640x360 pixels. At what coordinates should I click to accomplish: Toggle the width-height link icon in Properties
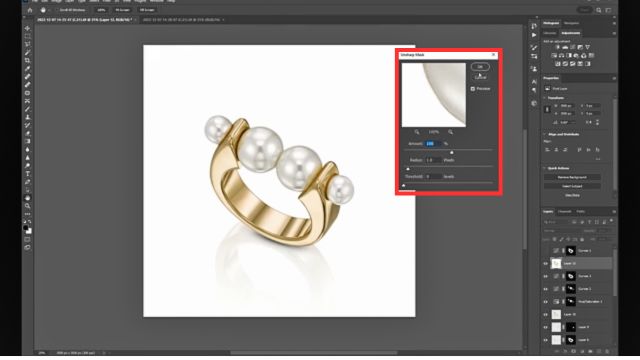pos(547,109)
